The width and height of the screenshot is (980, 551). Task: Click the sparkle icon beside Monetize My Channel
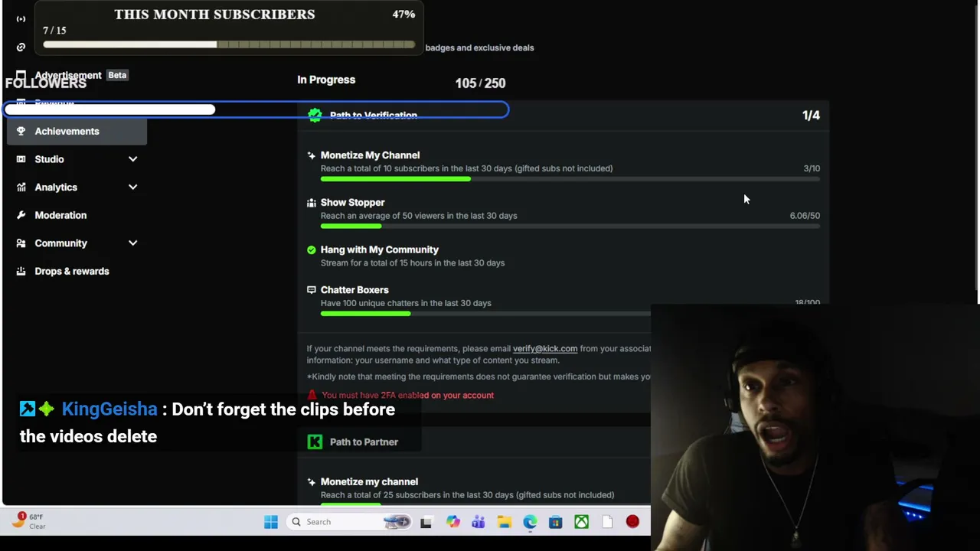pos(311,155)
